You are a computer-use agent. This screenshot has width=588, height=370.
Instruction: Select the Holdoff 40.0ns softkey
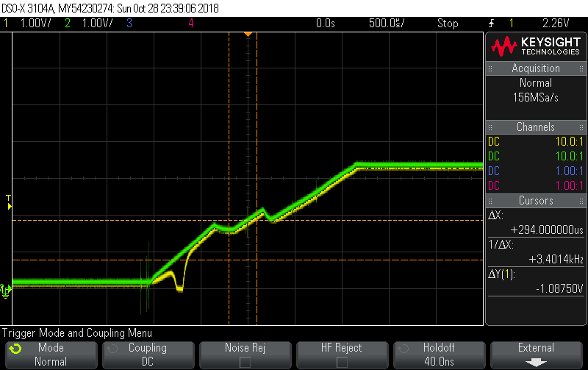click(x=439, y=355)
